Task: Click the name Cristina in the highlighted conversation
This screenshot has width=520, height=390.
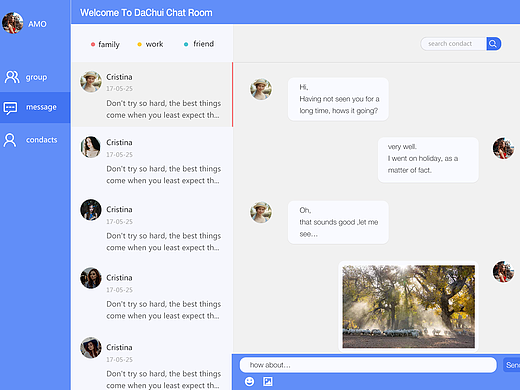Action: coord(119,77)
